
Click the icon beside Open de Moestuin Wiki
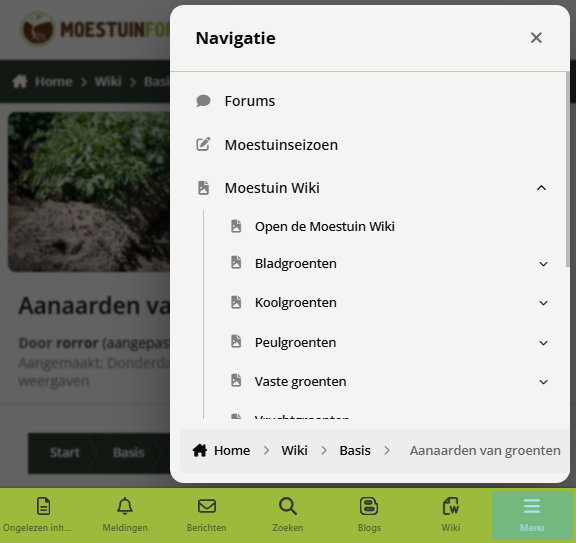pos(236,226)
